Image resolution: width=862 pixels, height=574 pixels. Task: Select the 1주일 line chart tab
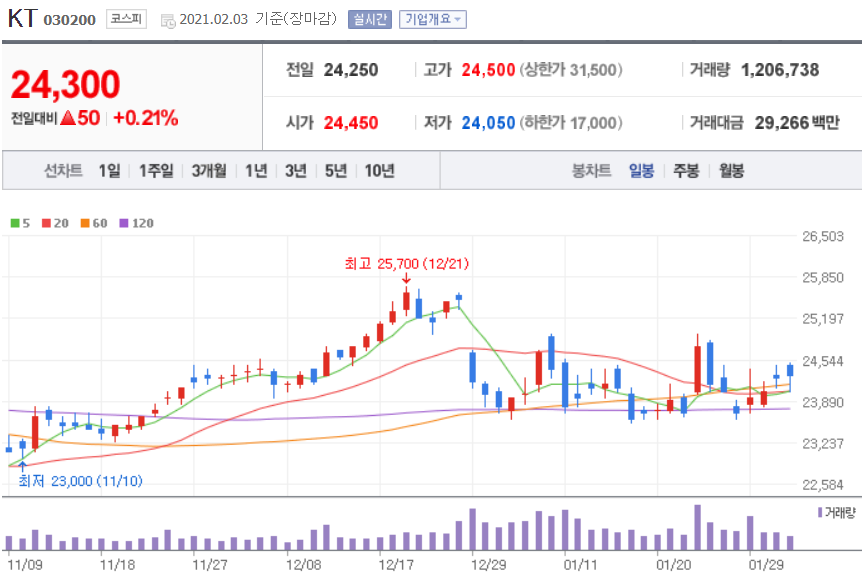click(156, 171)
